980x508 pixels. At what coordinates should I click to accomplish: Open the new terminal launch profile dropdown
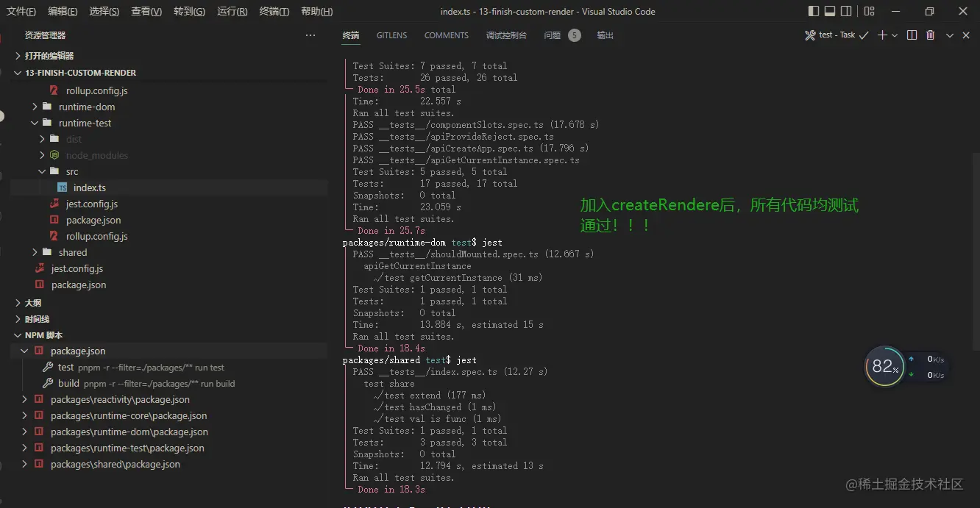pyautogui.click(x=895, y=35)
